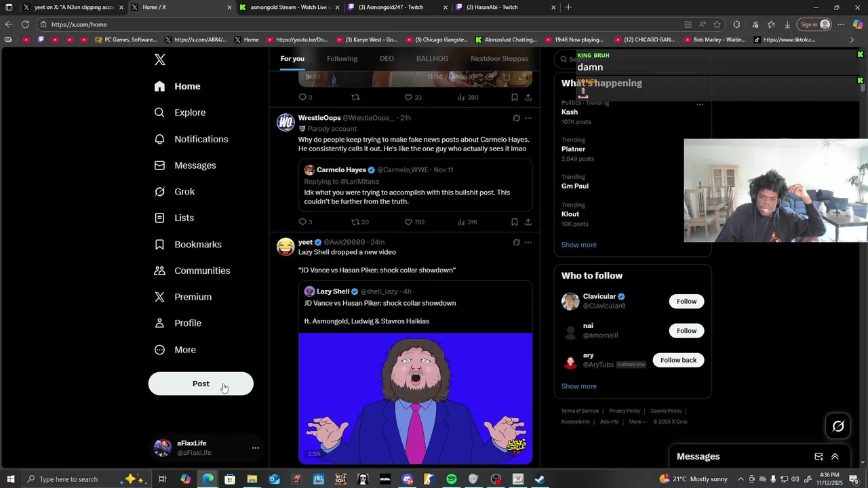
Task: Open Spotify from the taskbar
Action: pos(452,479)
